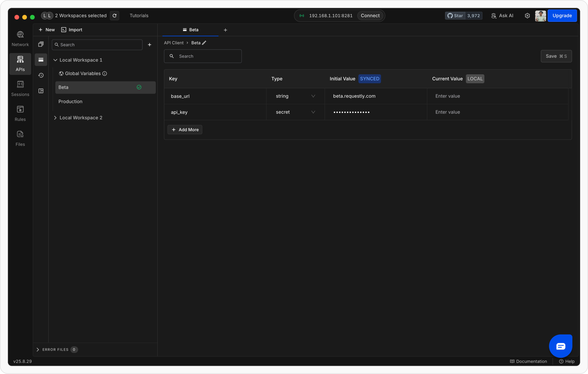588x374 pixels.
Task: Toggle the active checkmark on Beta environment
Action: (139, 87)
